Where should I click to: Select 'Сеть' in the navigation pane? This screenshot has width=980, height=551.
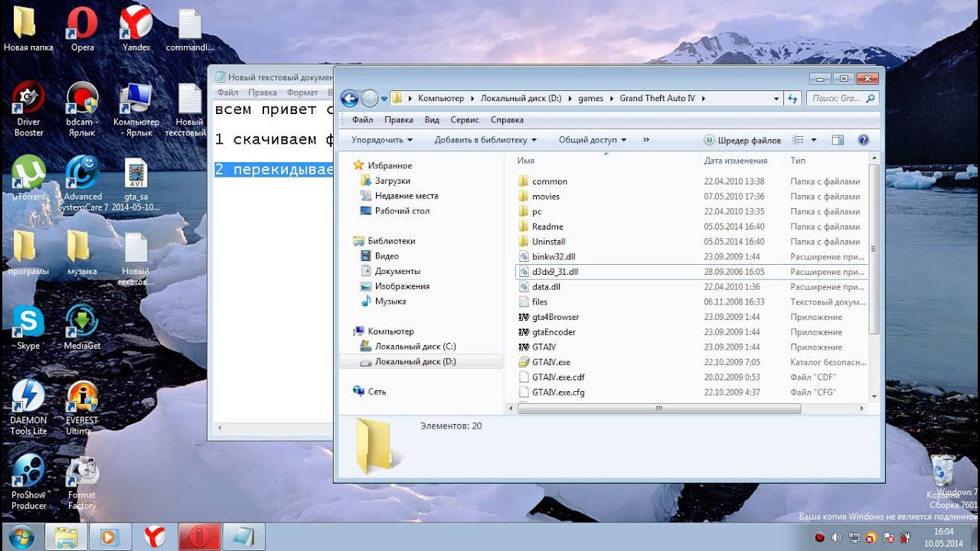point(377,391)
